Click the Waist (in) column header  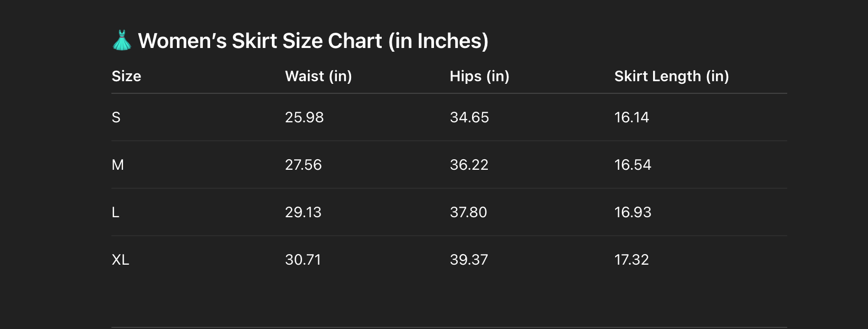coord(318,76)
